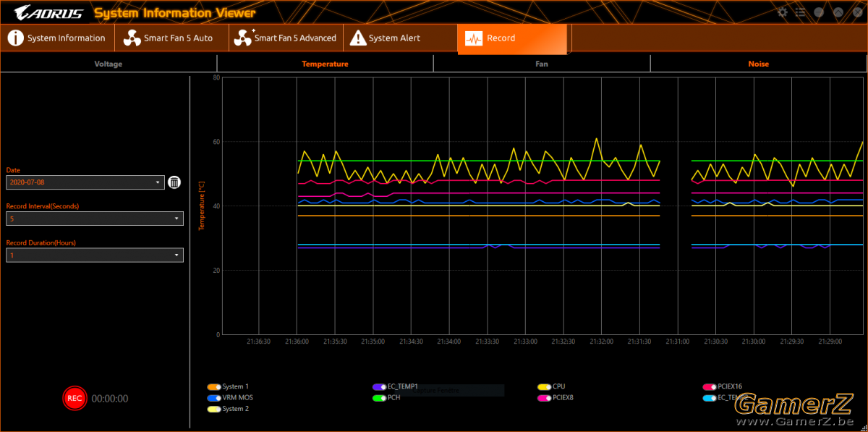Click the "Temperature [°C]" axis label
868x432 pixels.
coord(202,206)
